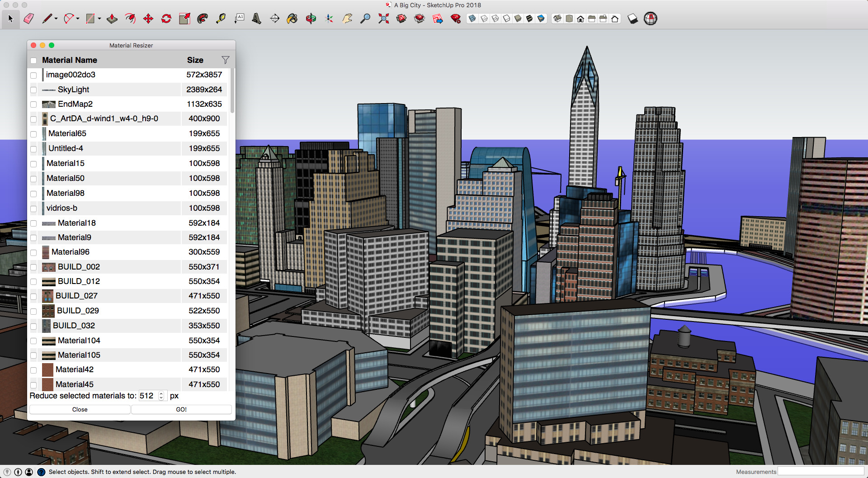
Task: Click the GO! button
Action: click(181, 409)
